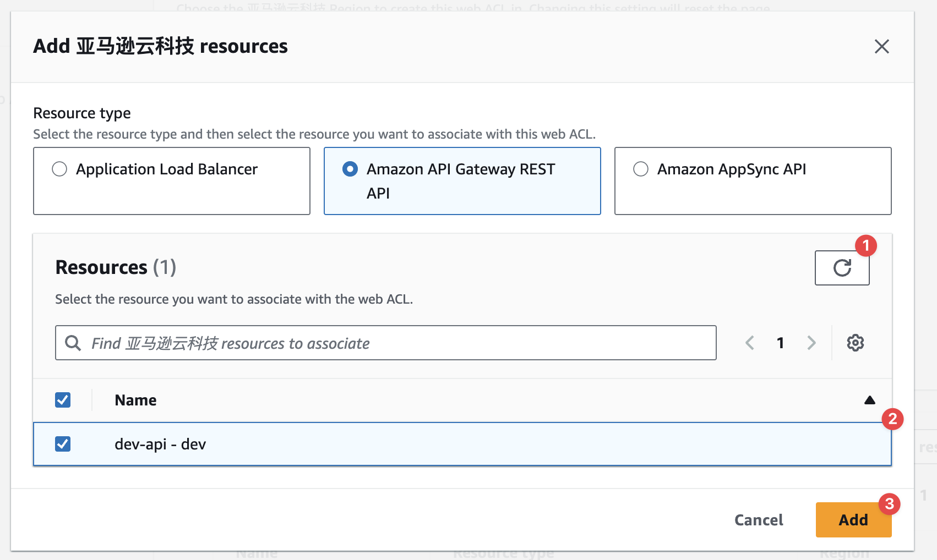Toggle the select-all resources checkbox
Image resolution: width=937 pixels, height=560 pixels.
point(63,400)
